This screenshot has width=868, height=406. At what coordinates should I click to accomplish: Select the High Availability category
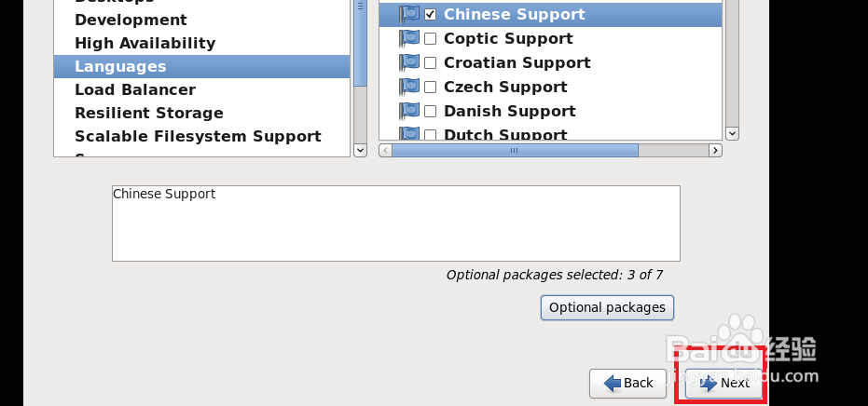[145, 44]
